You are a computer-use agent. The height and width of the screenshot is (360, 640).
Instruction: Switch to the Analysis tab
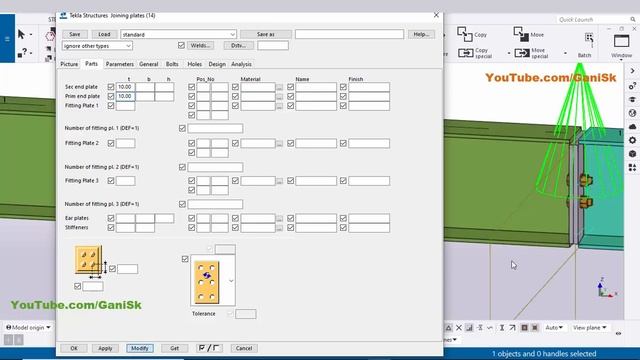coord(241,64)
